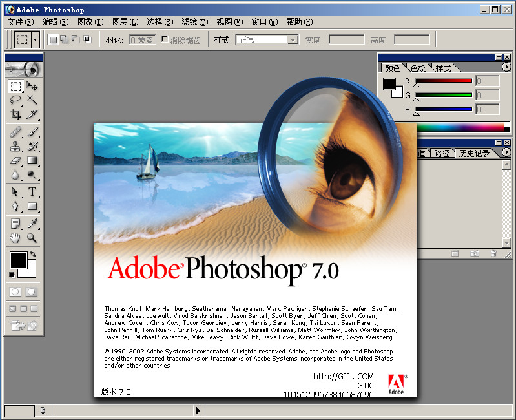Select the Healing Brush tool

pyautogui.click(x=15, y=132)
